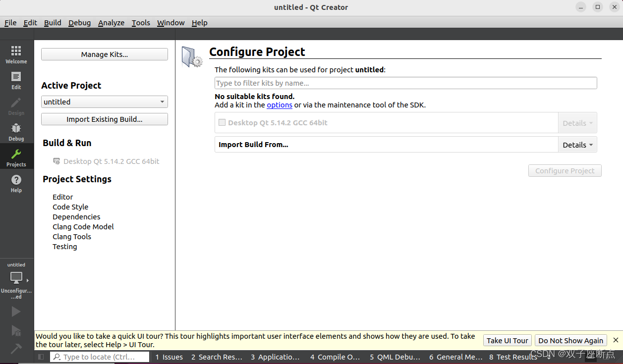Focus the filter kits by name field
The width and height of the screenshot is (623, 364).
click(x=406, y=83)
